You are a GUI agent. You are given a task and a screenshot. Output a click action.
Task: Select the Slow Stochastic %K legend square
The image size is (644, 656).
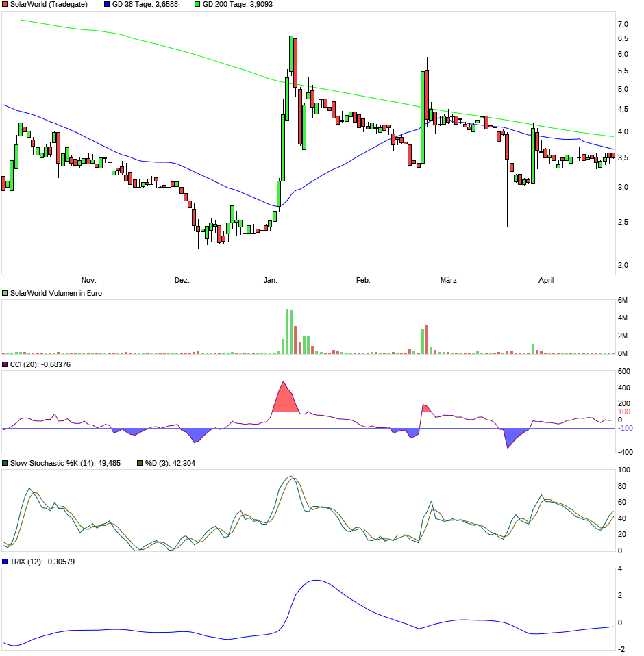point(5,463)
